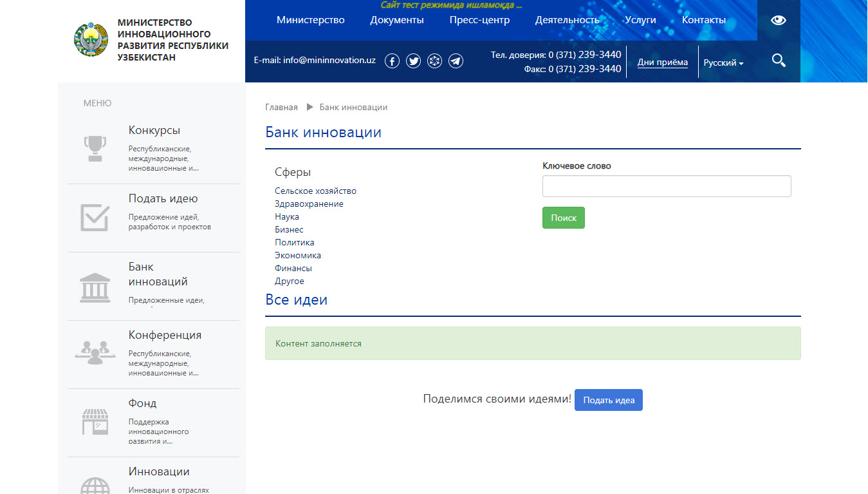Click the blue Подать идеа button
The width and height of the screenshot is (868, 494).
tap(608, 400)
